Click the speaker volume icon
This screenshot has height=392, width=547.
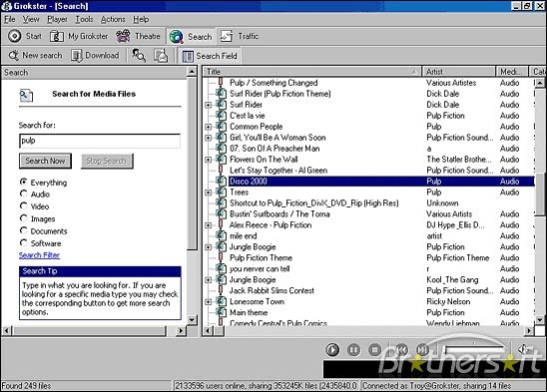(522, 349)
